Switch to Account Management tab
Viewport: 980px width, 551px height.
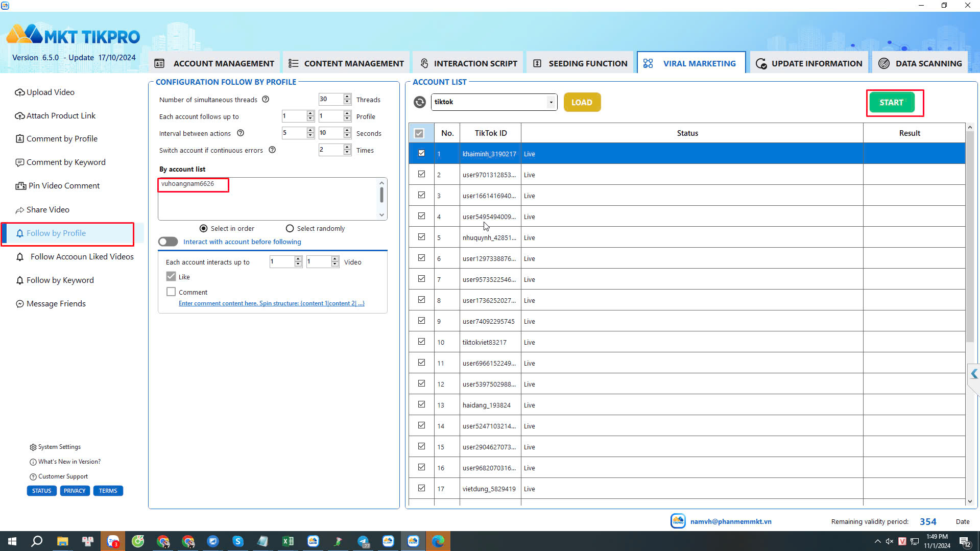[214, 63]
